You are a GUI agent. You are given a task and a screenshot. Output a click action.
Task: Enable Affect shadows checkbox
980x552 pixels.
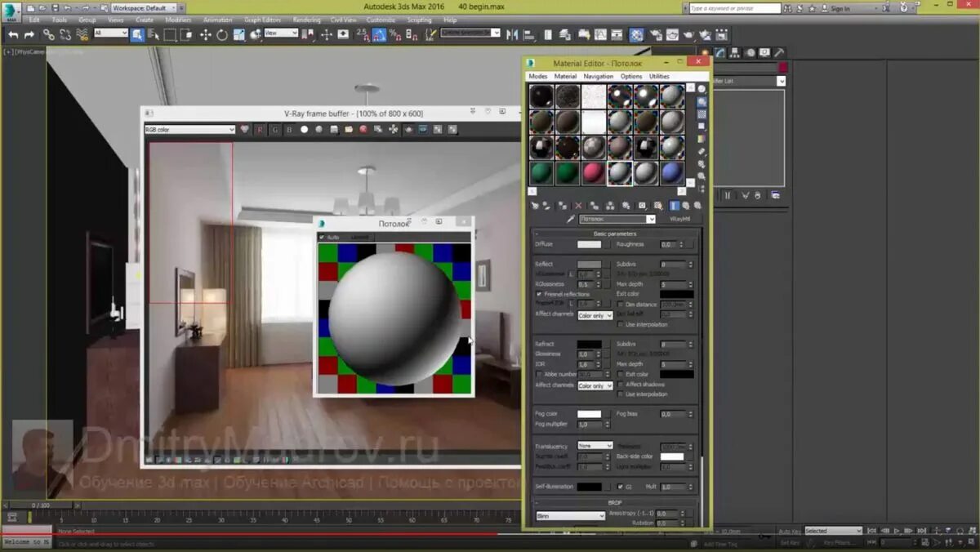pyautogui.click(x=621, y=384)
